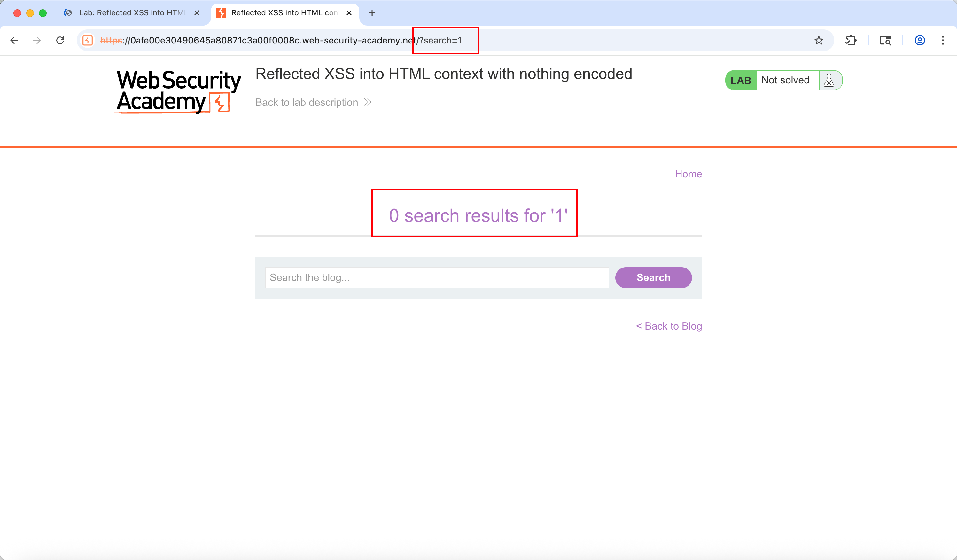Open the Chrome three-dot menu

pyautogui.click(x=943, y=40)
